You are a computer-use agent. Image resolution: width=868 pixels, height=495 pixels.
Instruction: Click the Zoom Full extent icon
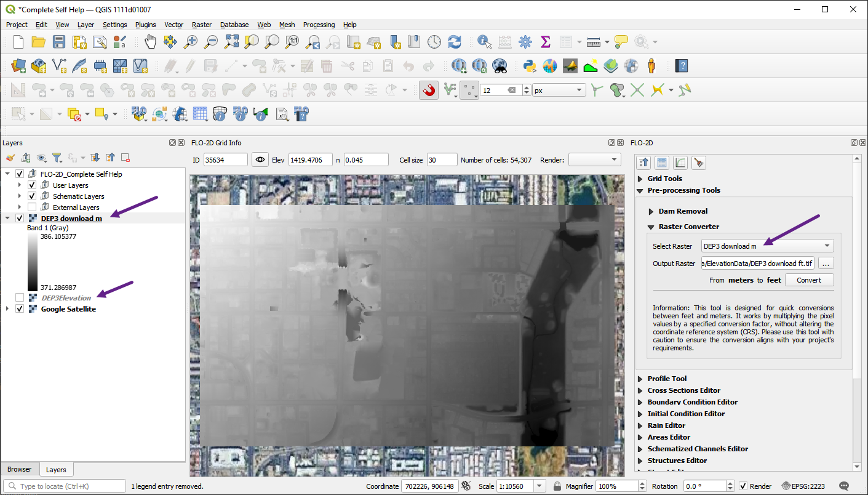231,42
